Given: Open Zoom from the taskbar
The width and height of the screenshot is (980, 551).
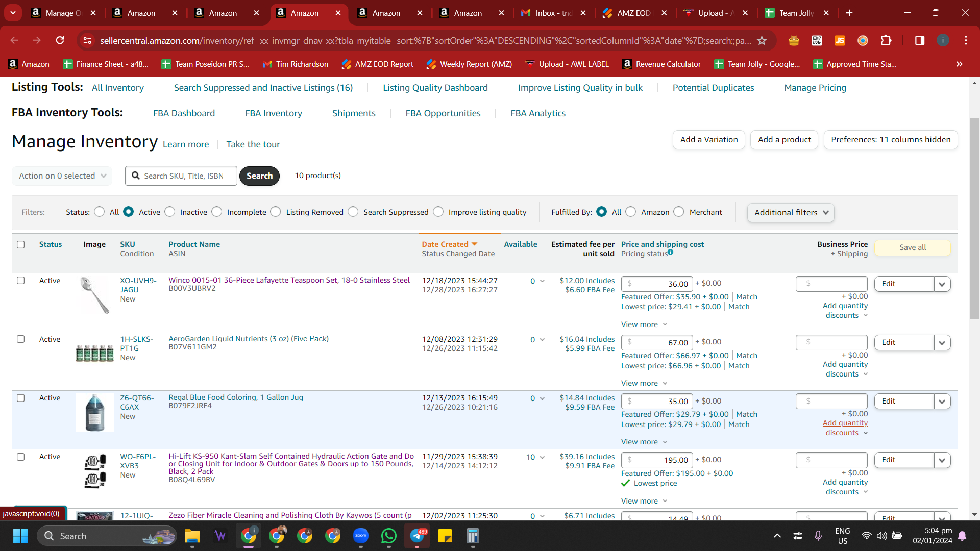Looking at the screenshot, I should 361,536.
